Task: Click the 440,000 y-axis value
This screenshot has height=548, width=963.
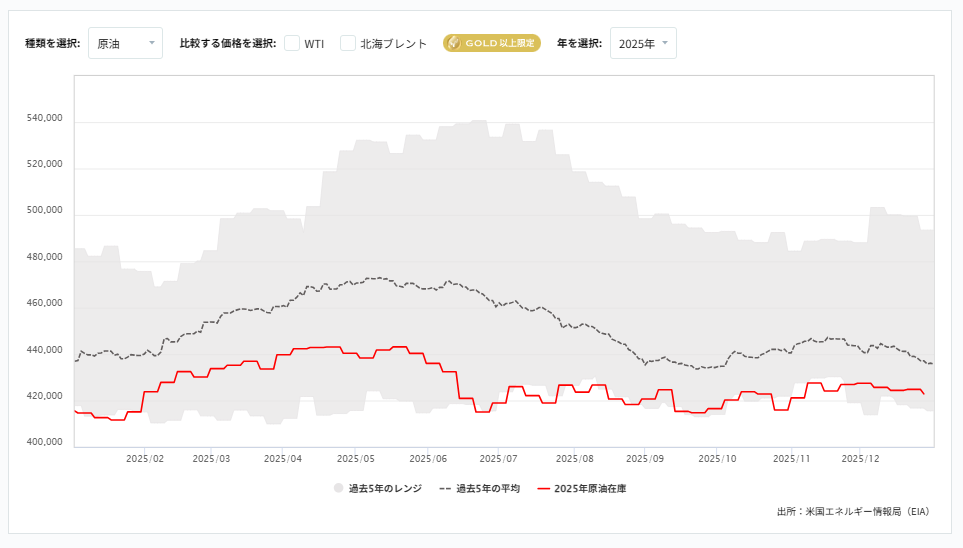Action: (x=44, y=350)
